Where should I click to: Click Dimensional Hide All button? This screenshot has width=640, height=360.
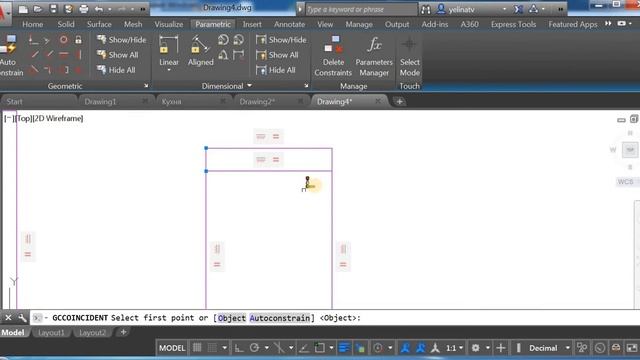pyautogui.click(x=276, y=70)
